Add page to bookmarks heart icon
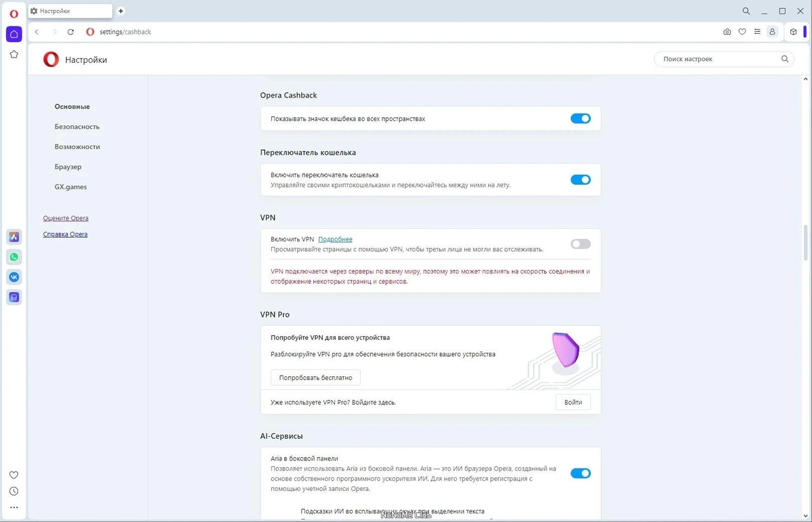The width and height of the screenshot is (812, 522). coord(742,32)
